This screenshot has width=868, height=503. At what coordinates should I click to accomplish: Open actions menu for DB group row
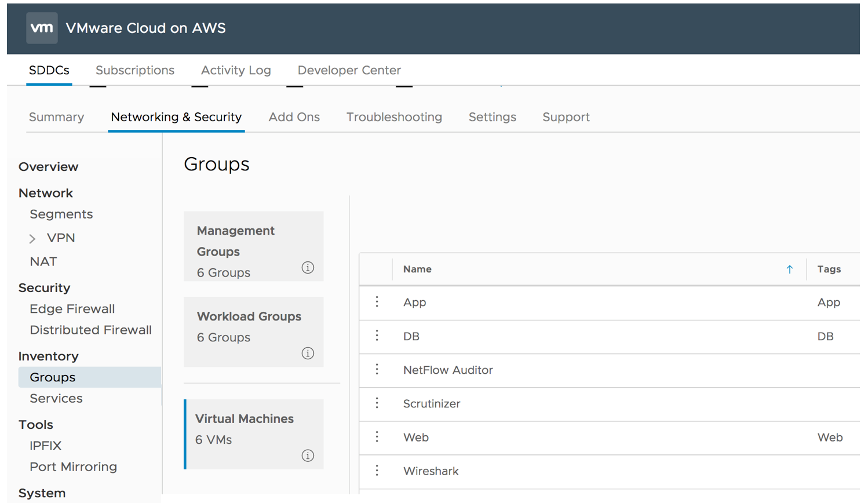point(377,336)
